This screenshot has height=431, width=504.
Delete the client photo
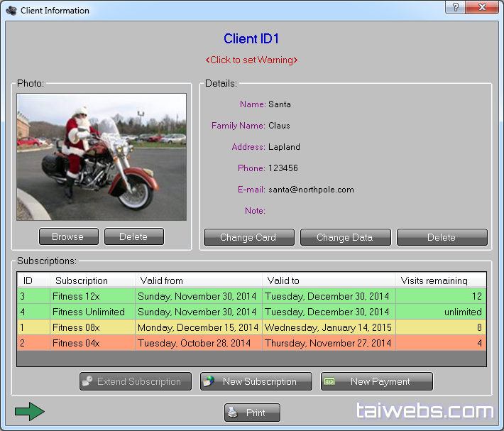133,236
